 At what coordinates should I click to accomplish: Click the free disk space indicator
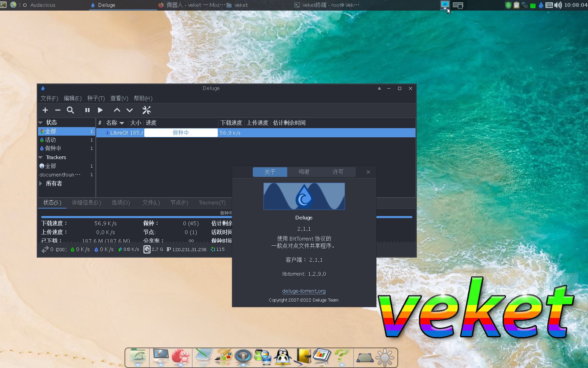(153, 249)
